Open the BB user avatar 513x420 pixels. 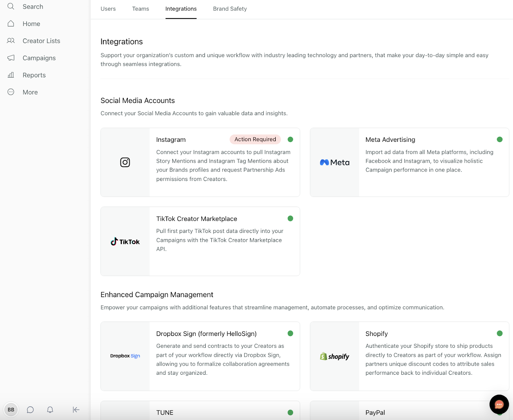[x=11, y=410]
